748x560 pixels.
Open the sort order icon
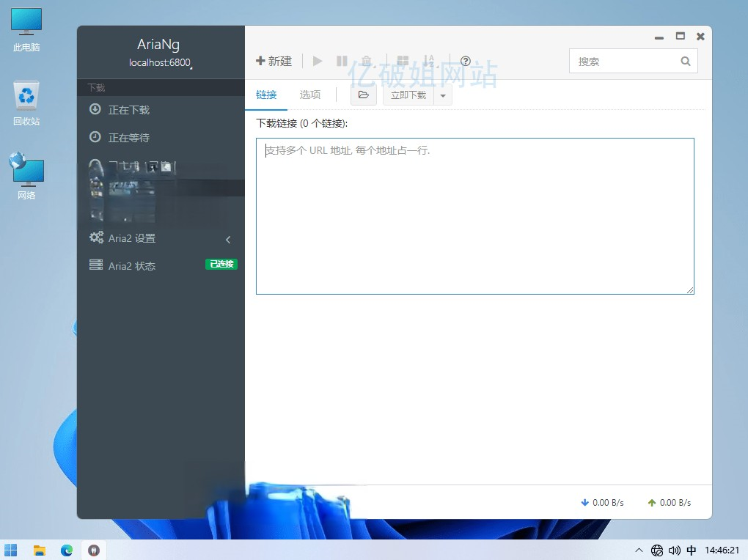pos(428,61)
